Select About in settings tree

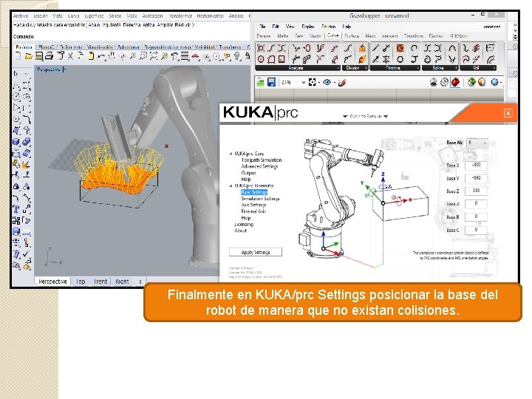(241, 231)
